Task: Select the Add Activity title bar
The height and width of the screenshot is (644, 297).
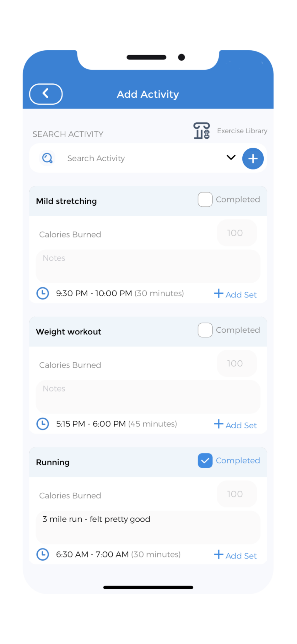Action: tap(148, 94)
